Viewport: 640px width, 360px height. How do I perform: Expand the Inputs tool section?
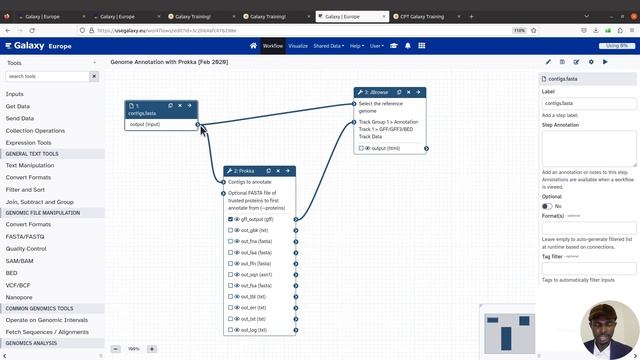14,94
